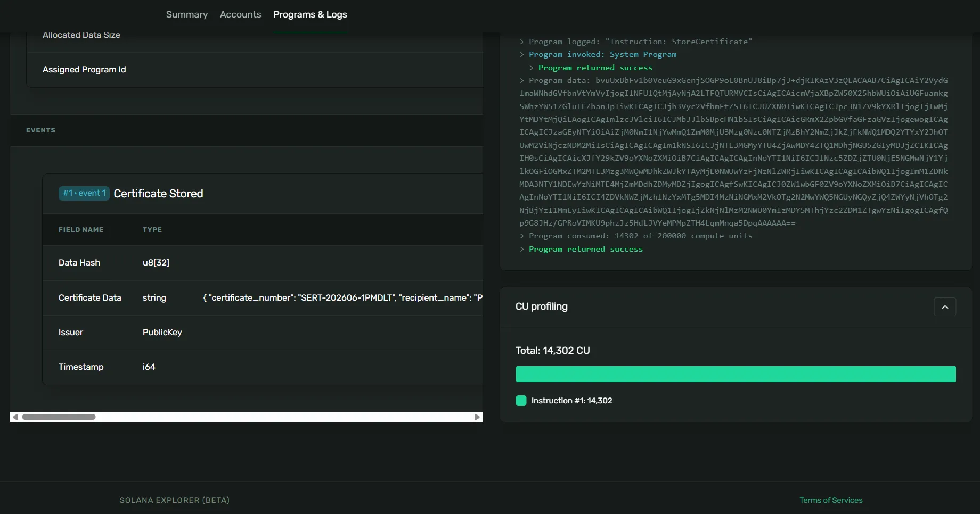This screenshot has width=980, height=514.
Task: Open the Summary tab
Action: [x=187, y=14]
